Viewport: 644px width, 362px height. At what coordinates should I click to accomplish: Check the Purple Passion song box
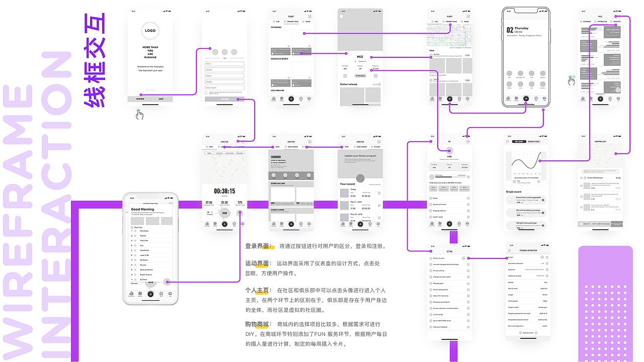click(x=135, y=275)
